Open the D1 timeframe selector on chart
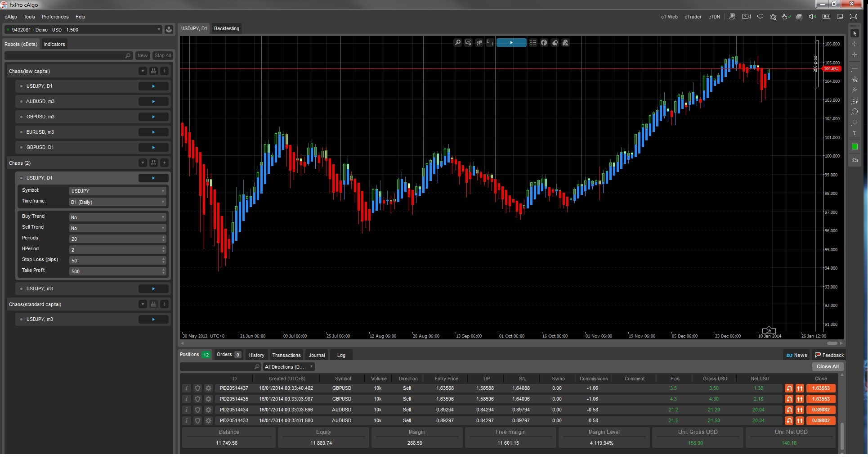The height and width of the screenshot is (460, 868). pos(490,43)
